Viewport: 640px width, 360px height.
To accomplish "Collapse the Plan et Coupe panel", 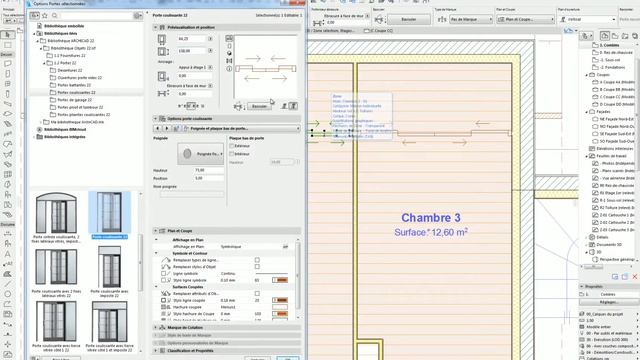I will [156, 231].
